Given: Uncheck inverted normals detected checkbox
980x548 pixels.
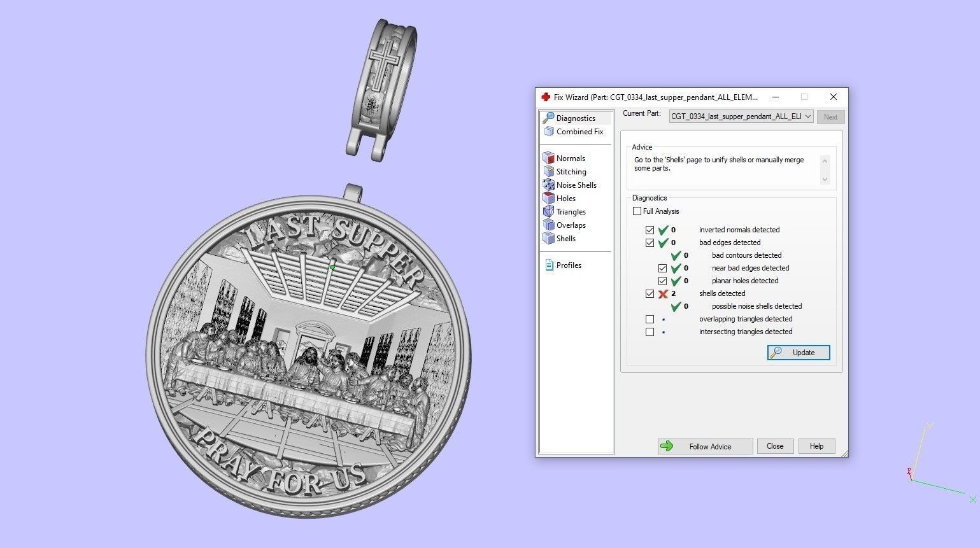Looking at the screenshot, I should (650, 230).
